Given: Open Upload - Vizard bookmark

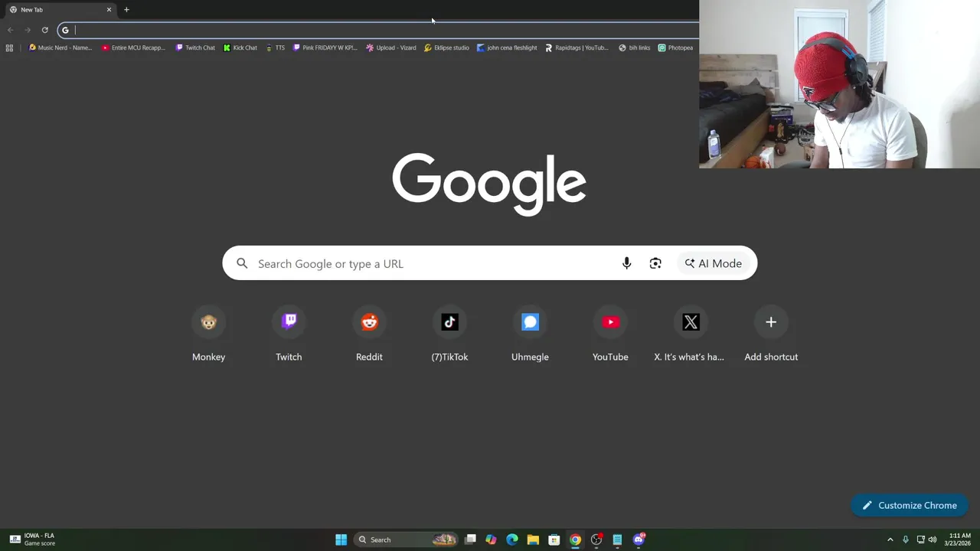Looking at the screenshot, I should [x=391, y=47].
